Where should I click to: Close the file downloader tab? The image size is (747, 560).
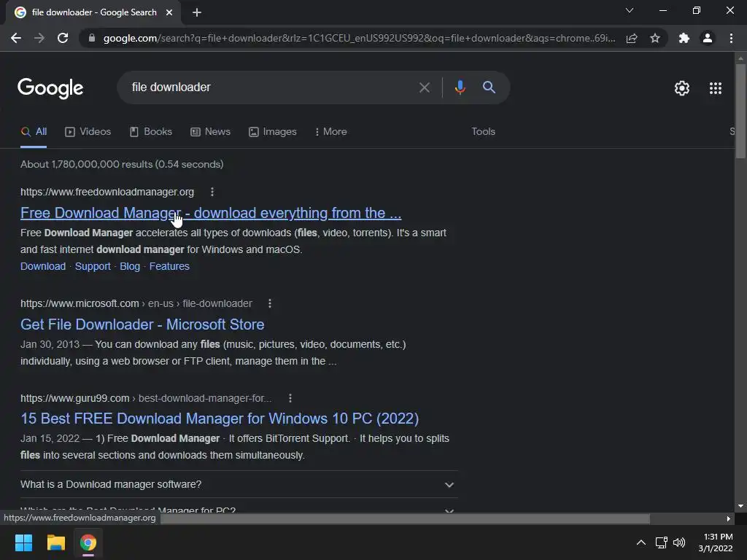tap(169, 12)
